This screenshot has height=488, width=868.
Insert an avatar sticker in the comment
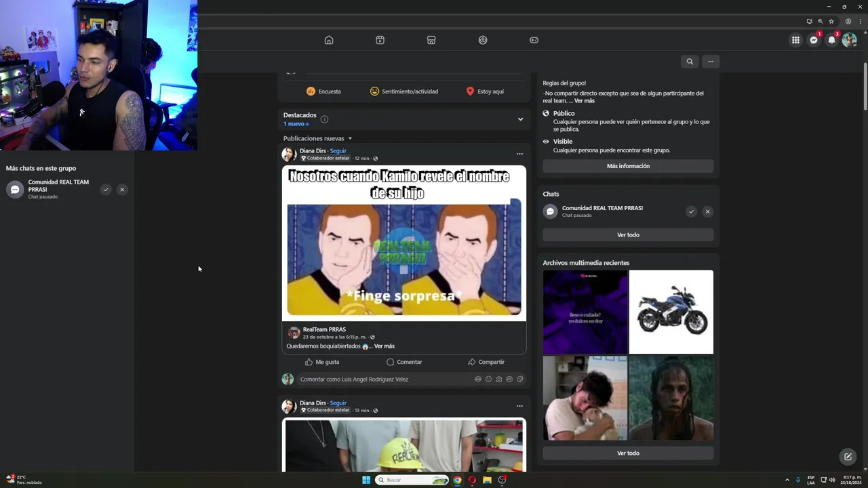point(478,380)
